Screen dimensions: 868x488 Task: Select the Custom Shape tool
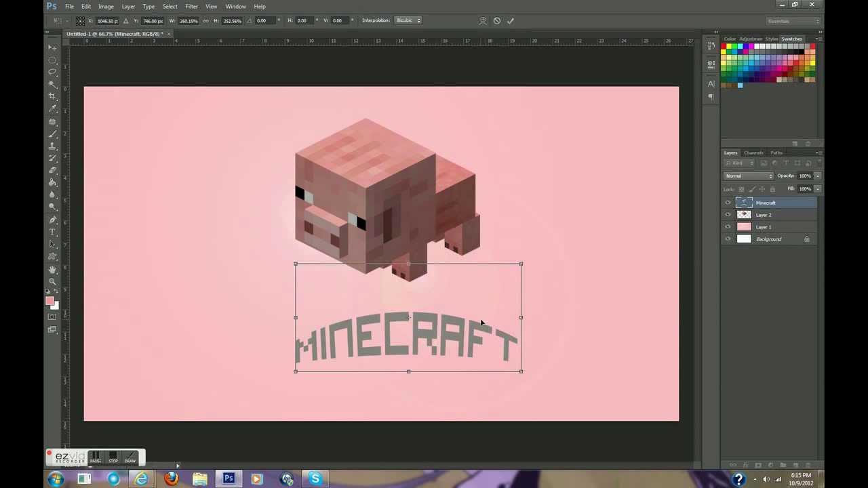click(52, 256)
